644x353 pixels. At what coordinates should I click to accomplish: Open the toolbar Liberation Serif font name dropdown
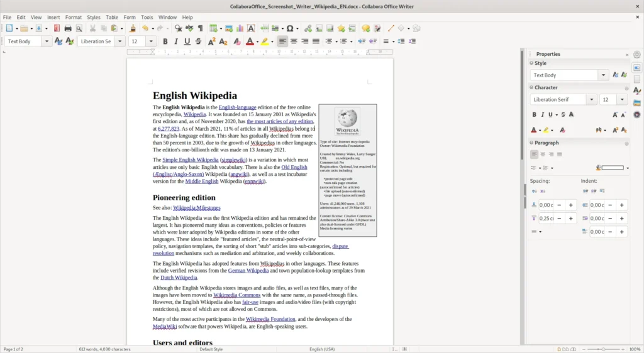click(x=120, y=41)
